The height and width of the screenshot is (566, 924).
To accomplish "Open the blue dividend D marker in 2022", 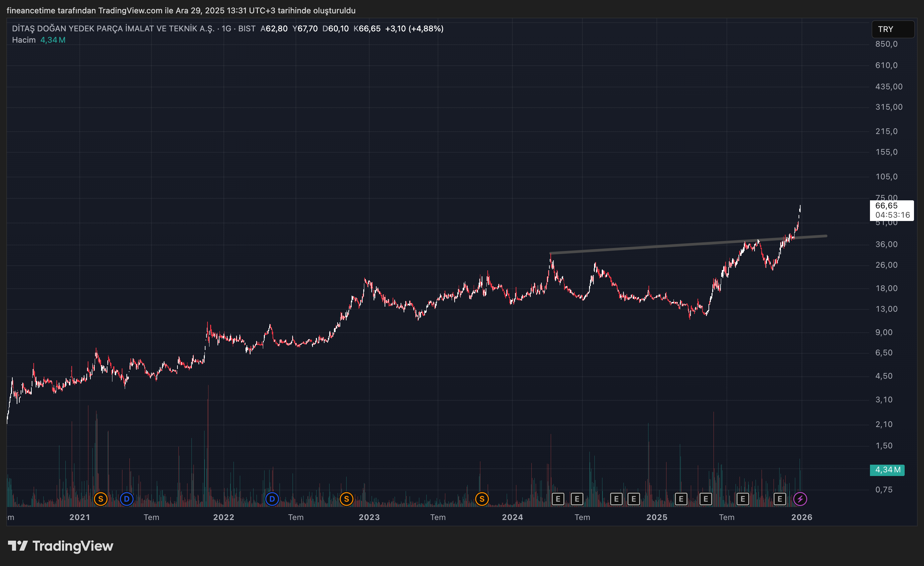I will click(x=272, y=499).
